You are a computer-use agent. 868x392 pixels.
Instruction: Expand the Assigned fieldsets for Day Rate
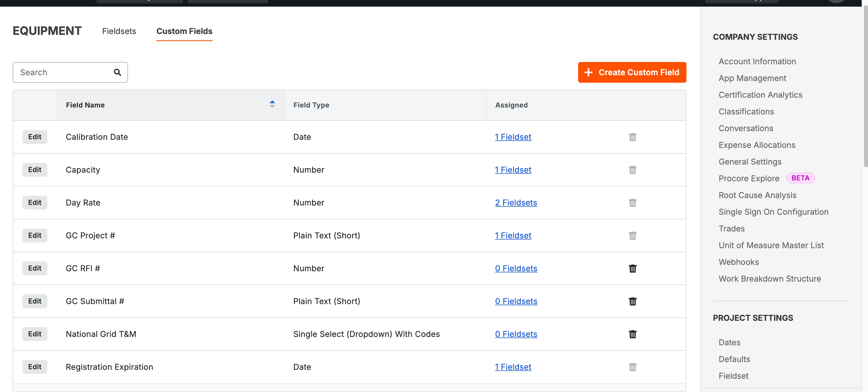point(516,203)
